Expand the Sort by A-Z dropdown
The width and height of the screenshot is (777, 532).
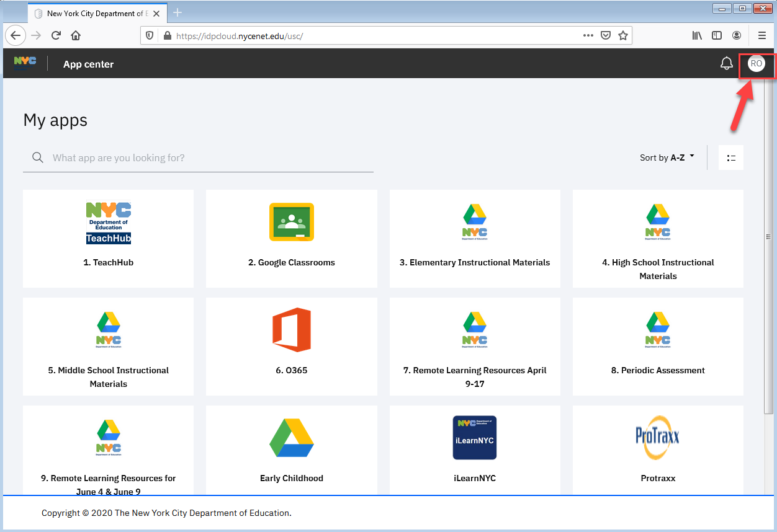coord(667,157)
